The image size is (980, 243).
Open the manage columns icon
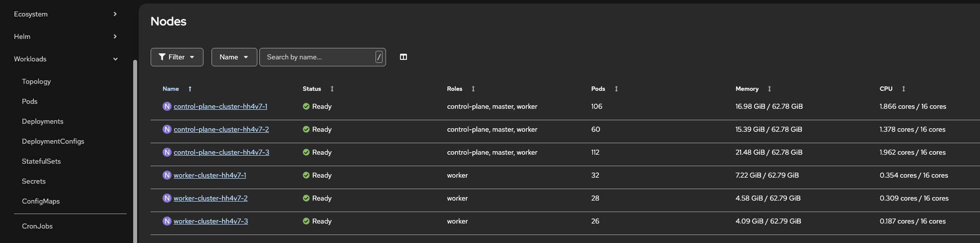(403, 57)
